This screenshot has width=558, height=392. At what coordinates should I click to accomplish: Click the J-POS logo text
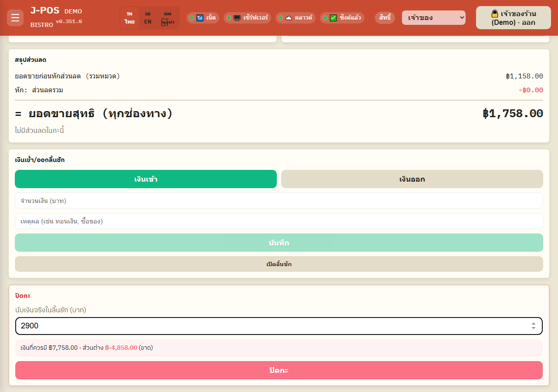[x=45, y=10]
